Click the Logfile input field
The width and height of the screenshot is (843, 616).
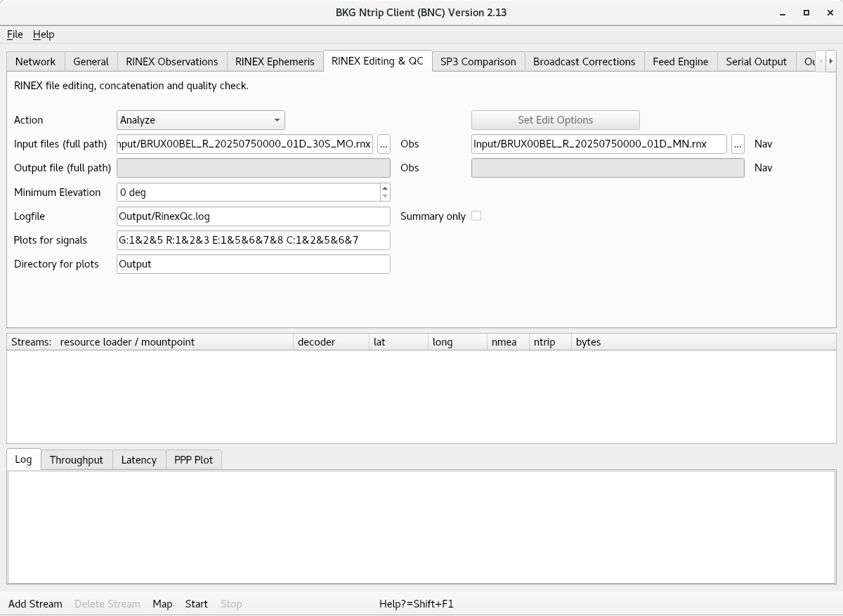254,216
